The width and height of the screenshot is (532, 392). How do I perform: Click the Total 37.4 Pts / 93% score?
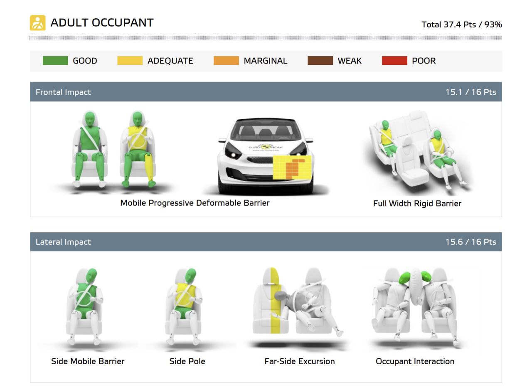461,25
